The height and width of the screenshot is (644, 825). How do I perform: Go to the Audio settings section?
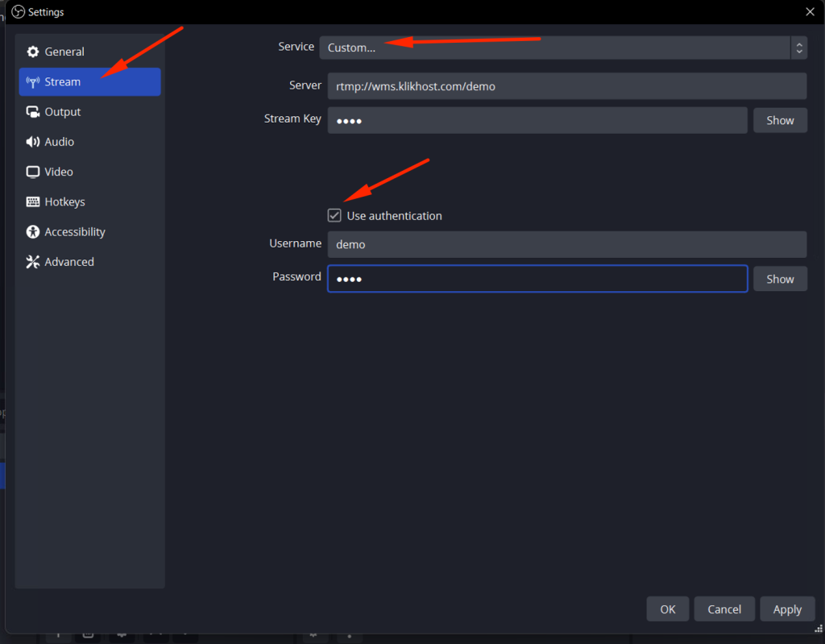click(89, 142)
